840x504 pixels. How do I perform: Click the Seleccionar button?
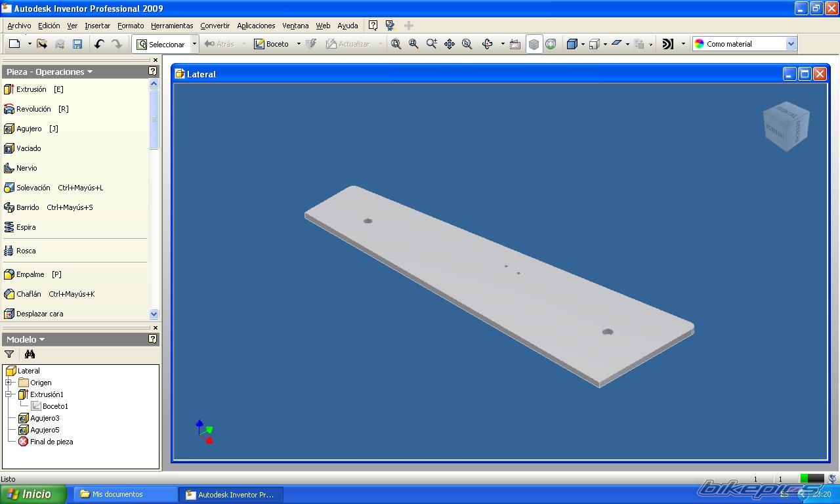click(x=161, y=44)
